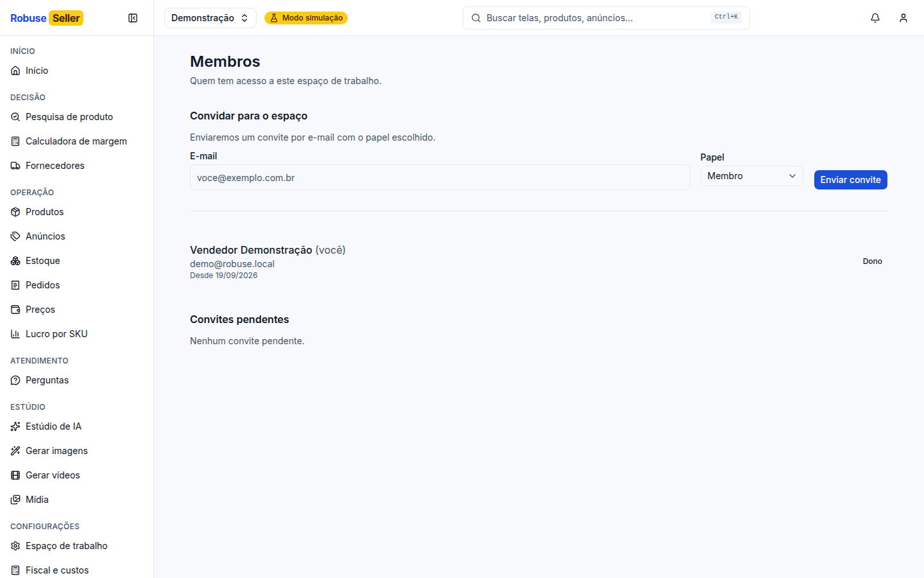Send invite with Enviar convite button
The image size is (924, 578).
tap(850, 180)
